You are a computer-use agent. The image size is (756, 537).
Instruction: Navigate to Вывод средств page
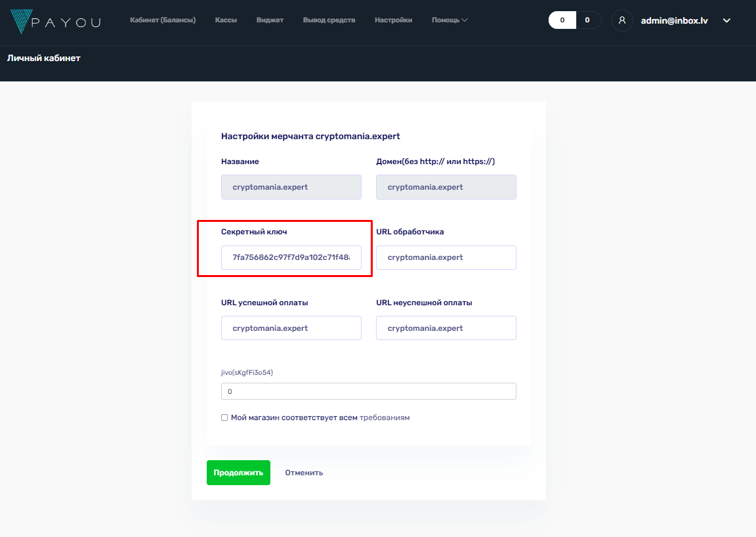point(329,20)
